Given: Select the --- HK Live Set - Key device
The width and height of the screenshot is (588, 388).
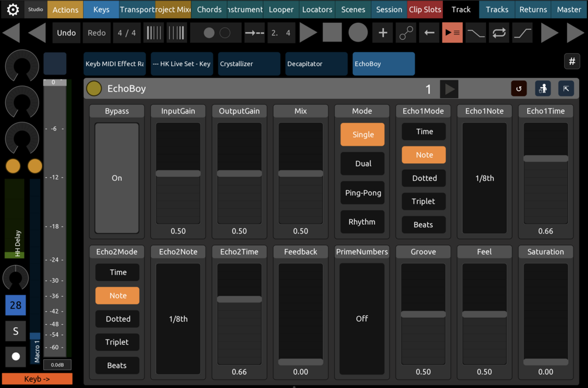Looking at the screenshot, I should click(x=181, y=64).
